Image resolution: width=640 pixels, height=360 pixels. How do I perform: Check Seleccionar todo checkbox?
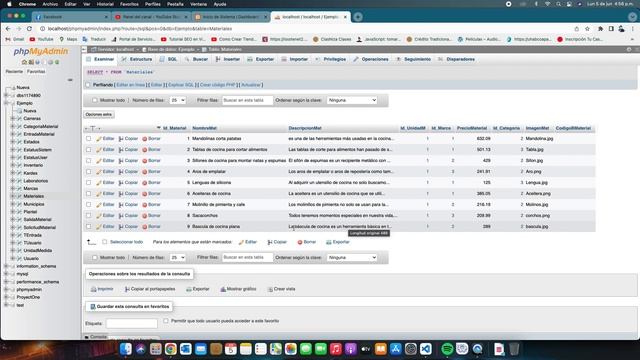tap(105, 242)
